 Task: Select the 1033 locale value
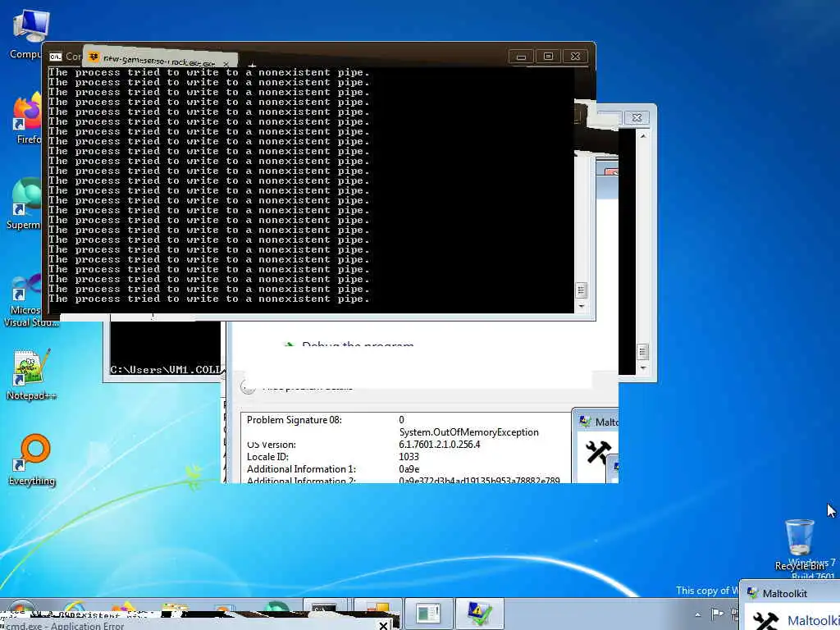(409, 457)
